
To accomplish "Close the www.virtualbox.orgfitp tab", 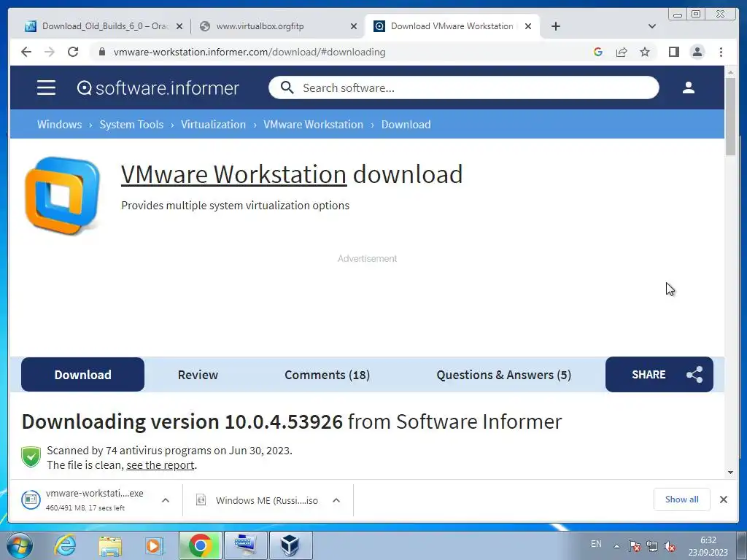I will (354, 26).
